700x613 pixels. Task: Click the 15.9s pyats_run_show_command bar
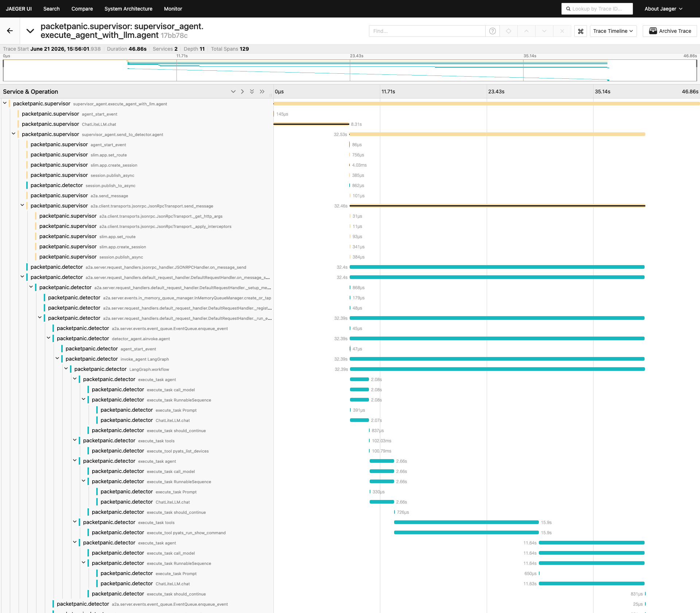point(466,532)
